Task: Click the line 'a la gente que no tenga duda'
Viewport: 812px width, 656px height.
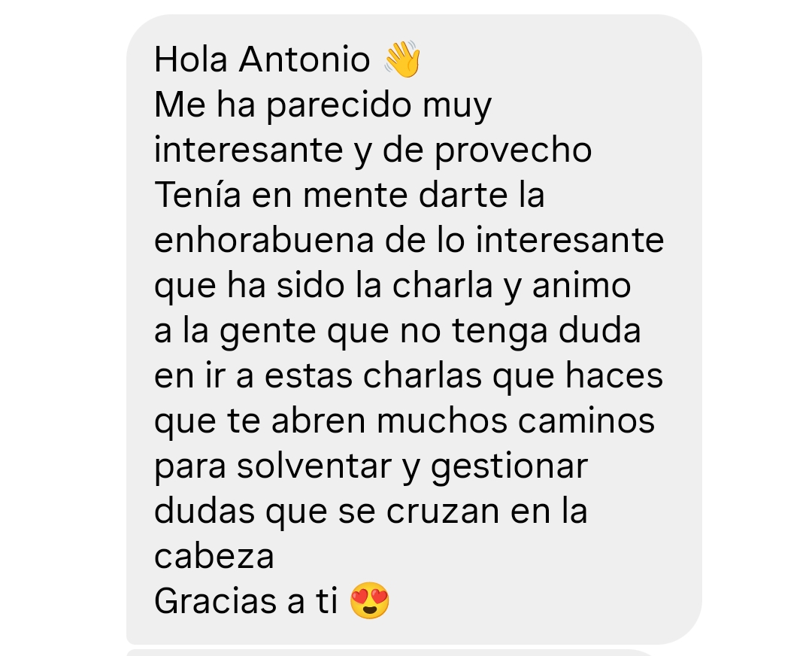Action: 397,333
